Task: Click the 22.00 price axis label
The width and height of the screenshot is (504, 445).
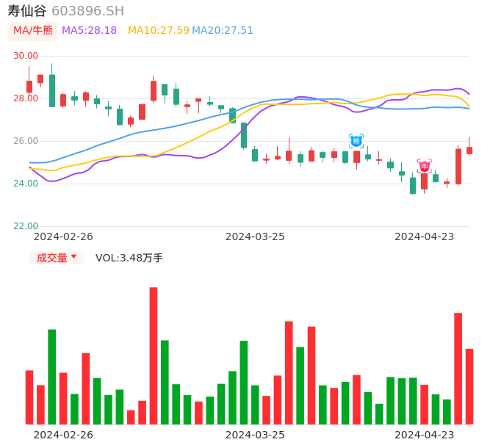Action: [26, 226]
